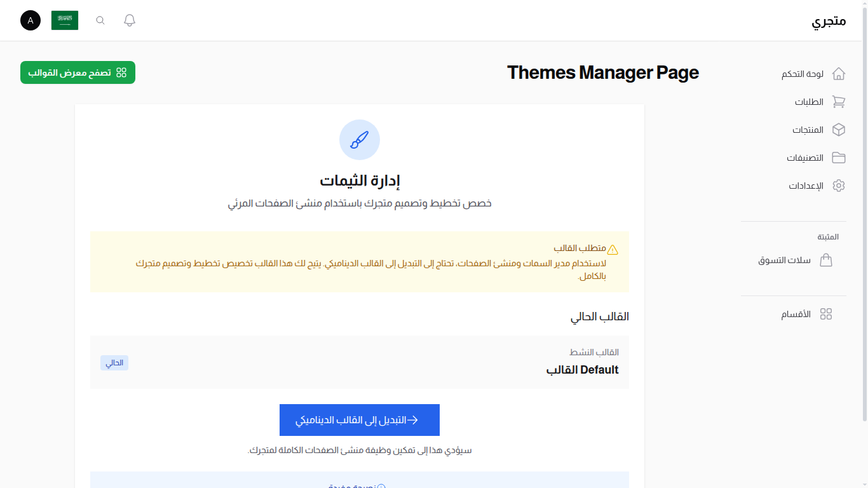The image size is (868, 488).
Task: Select لوحة التحكم from the sidebar menu
Action: click(802, 74)
